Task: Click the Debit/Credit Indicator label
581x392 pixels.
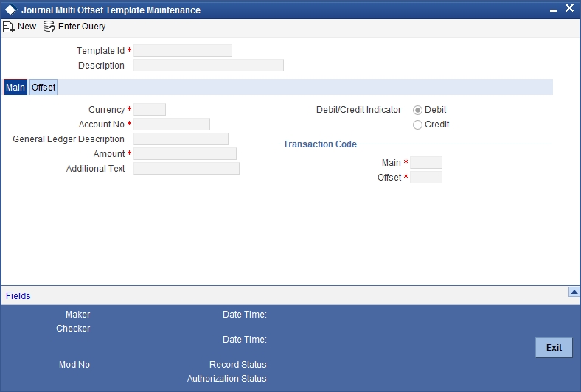Action: pos(358,110)
